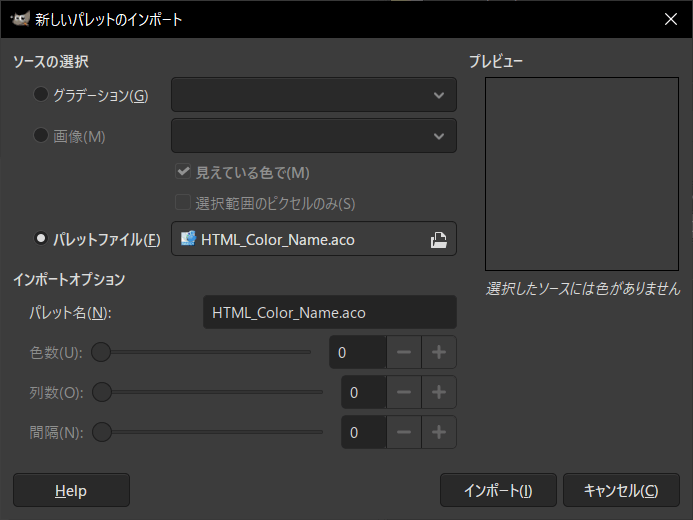Click the 列数 numeric value field
The height and width of the screenshot is (520, 693).
coord(364,392)
